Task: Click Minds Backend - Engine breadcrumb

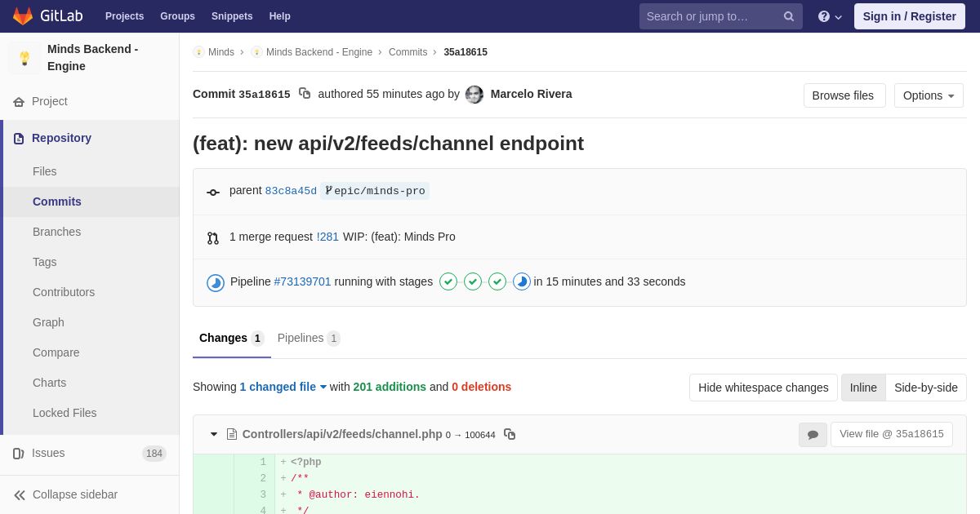Action: (x=319, y=52)
